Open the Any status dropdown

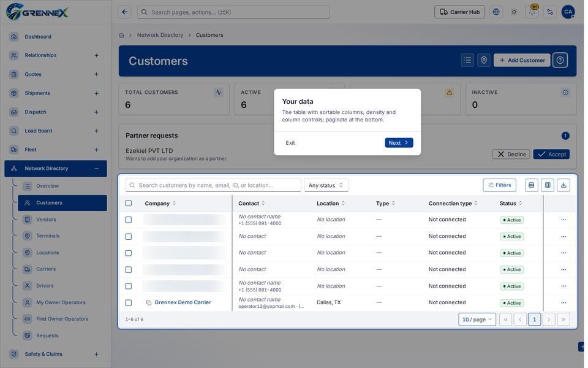(x=326, y=185)
